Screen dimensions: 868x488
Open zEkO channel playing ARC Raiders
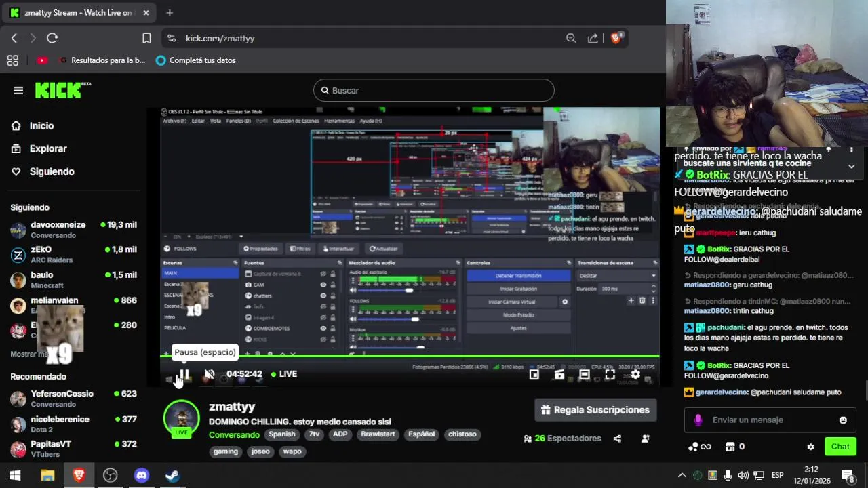(x=73, y=255)
